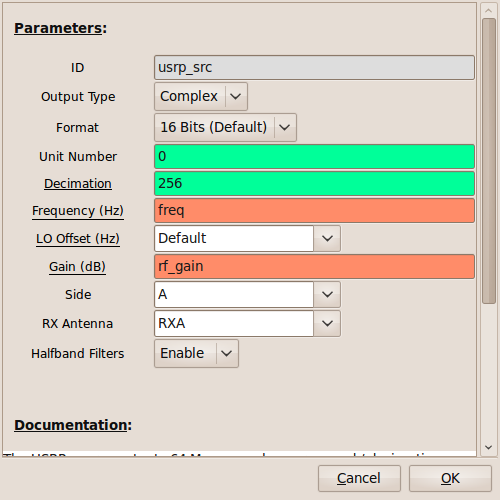Focus the Decimation field showing 256
Viewport: 500px width, 500px height.
coord(314,184)
